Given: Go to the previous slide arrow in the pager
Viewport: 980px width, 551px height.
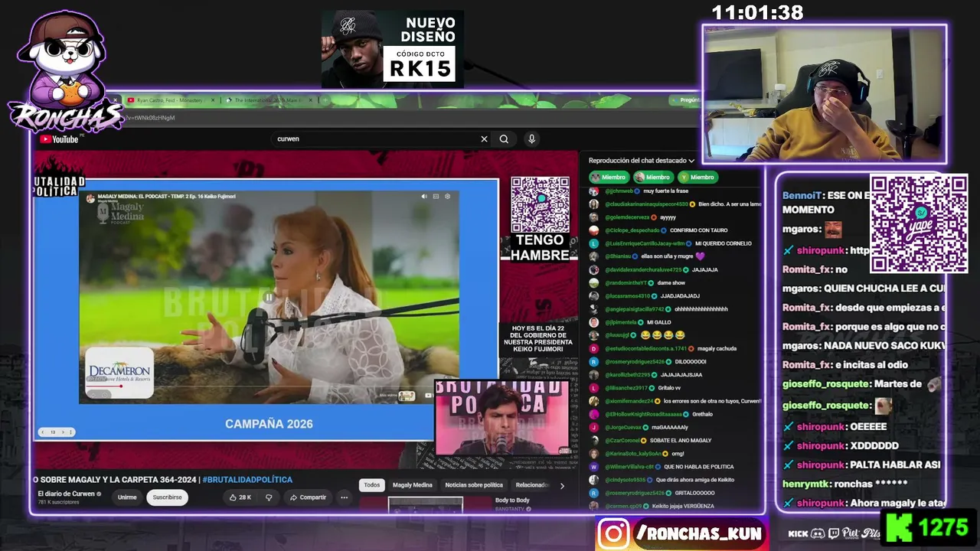Looking at the screenshot, I should (44, 432).
